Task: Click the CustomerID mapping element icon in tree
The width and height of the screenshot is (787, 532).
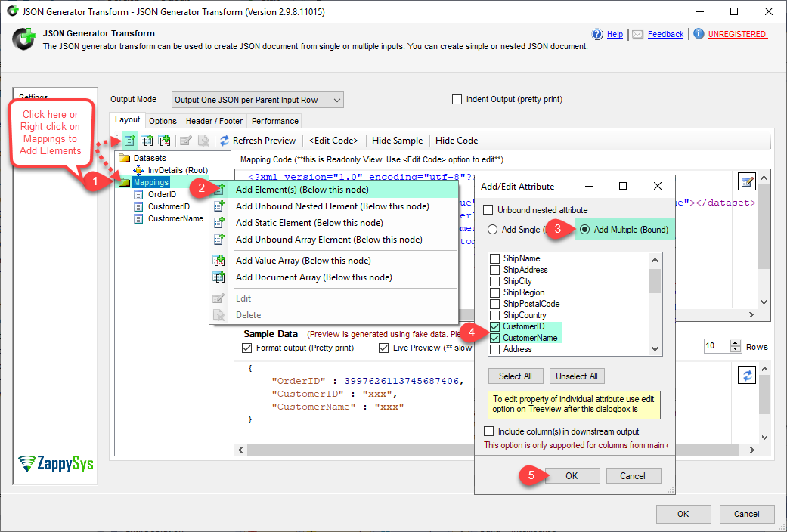Action: [138, 206]
